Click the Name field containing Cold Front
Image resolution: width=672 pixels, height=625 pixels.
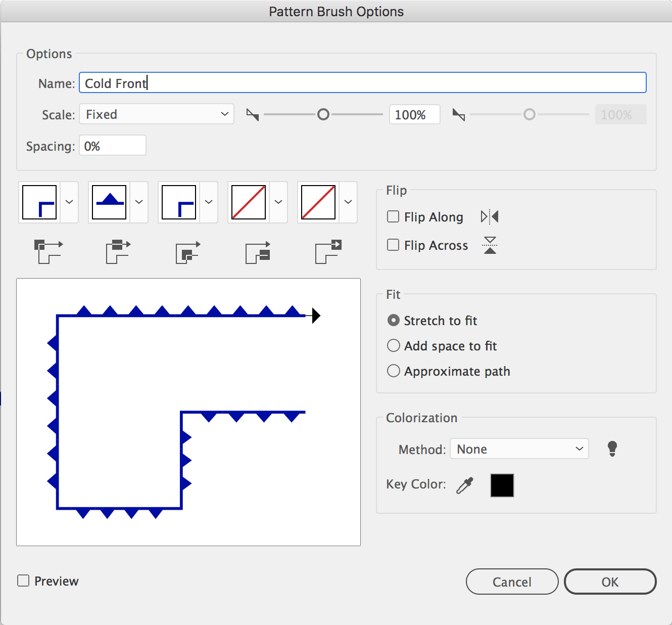pyautogui.click(x=363, y=83)
